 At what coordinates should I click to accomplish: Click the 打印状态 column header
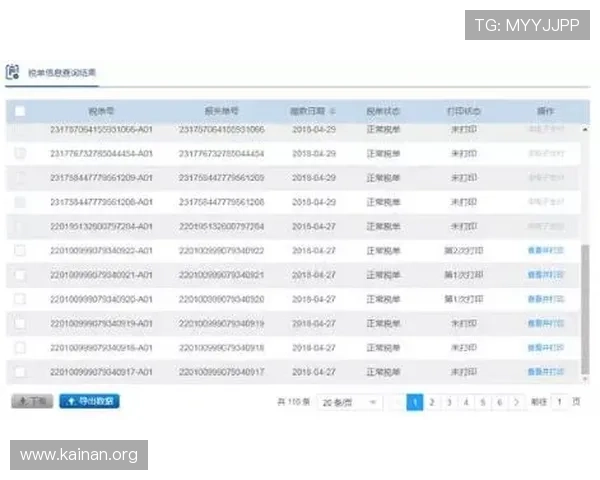pos(464,111)
